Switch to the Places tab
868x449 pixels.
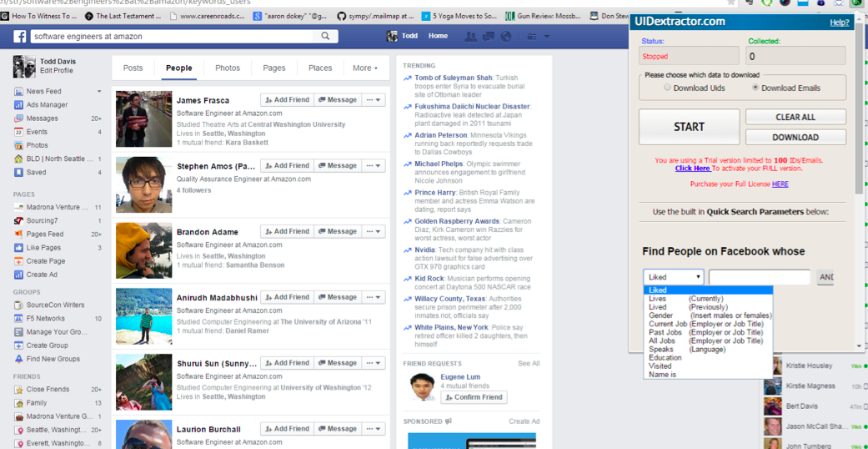320,68
